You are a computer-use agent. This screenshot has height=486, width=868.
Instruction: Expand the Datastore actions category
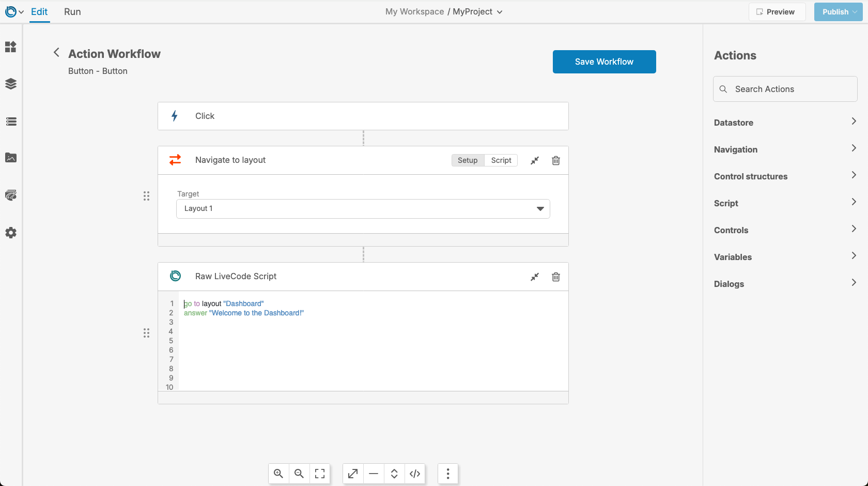coord(785,123)
